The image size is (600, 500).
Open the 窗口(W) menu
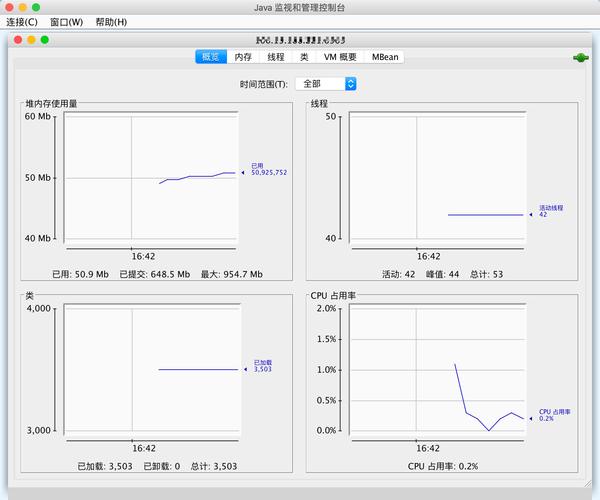click(x=66, y=22)
